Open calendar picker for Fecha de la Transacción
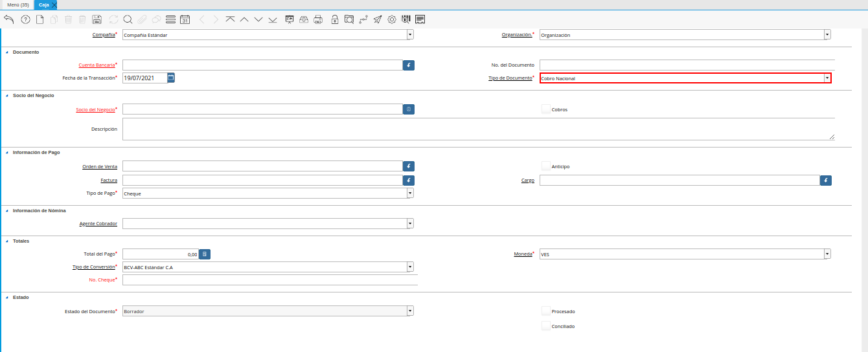This screenshot has width=868, height=352. pyautogui.click(x=171, y=78)
